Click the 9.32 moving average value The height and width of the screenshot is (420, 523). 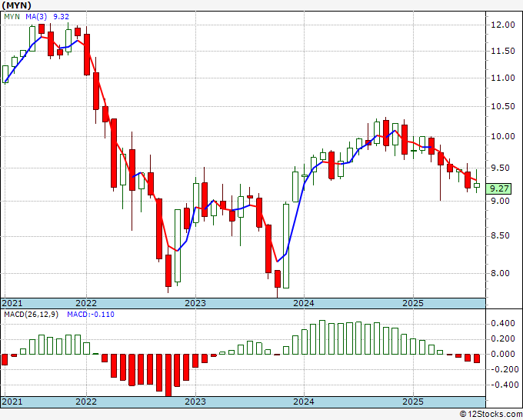click(x=62, y=17)
